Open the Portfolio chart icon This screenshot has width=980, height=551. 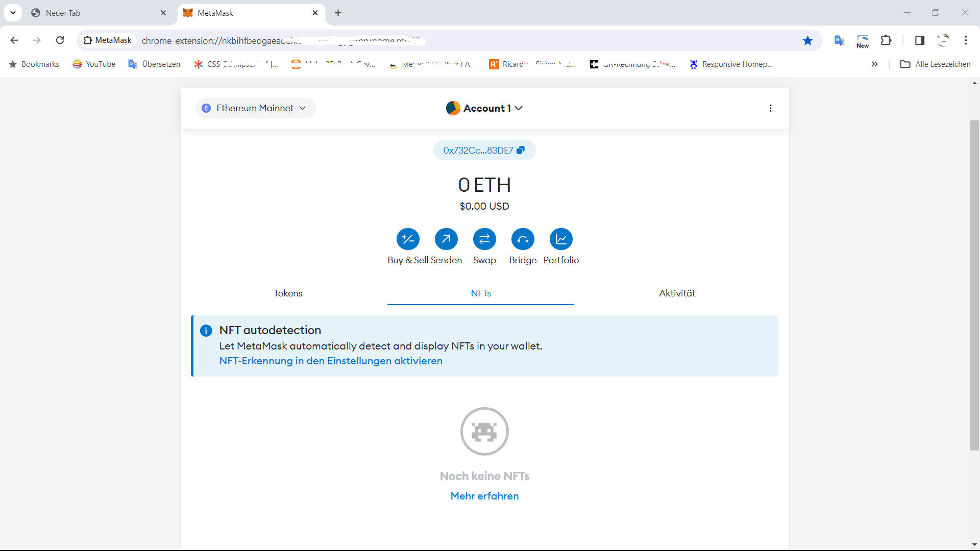[x=561, y=239]
